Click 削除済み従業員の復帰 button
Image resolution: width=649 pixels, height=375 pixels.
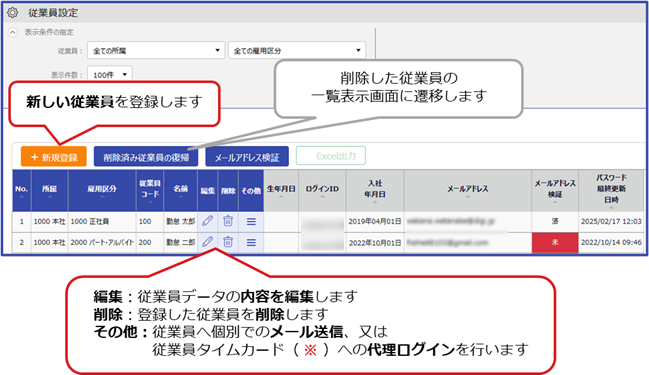(146, 157)
